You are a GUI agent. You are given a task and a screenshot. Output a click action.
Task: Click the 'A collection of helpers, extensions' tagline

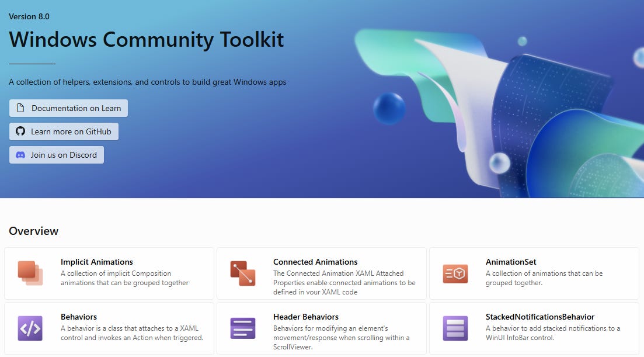click(148, 82)
